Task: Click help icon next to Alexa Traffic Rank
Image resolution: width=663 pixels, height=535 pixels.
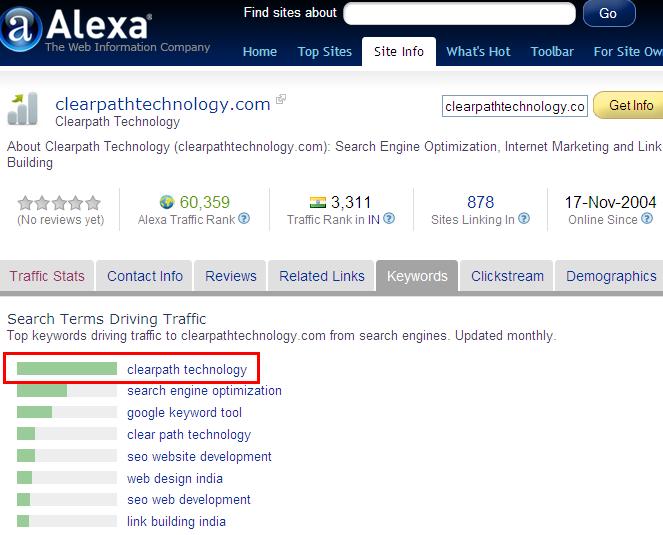Action: click(244, 219)
